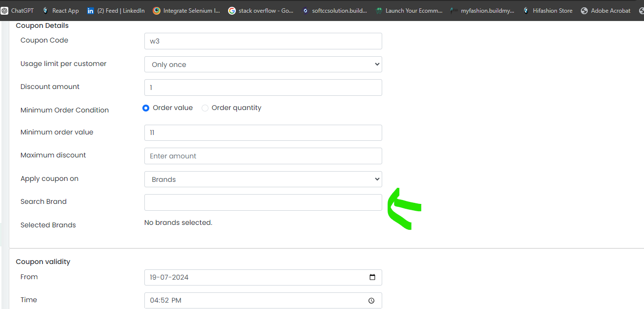Screen dimensions: 644x309
Task: Open the LinkedIn Feed bookmark
Action: (116, 10)
